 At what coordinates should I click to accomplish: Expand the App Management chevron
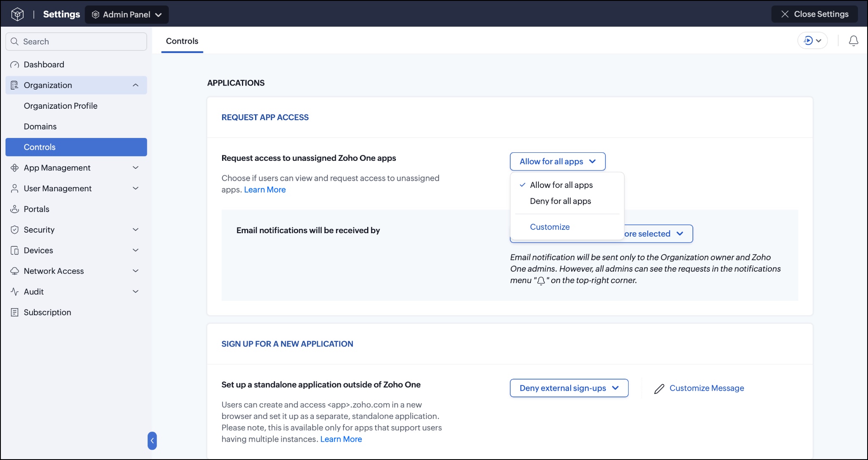tap(135, 168)
